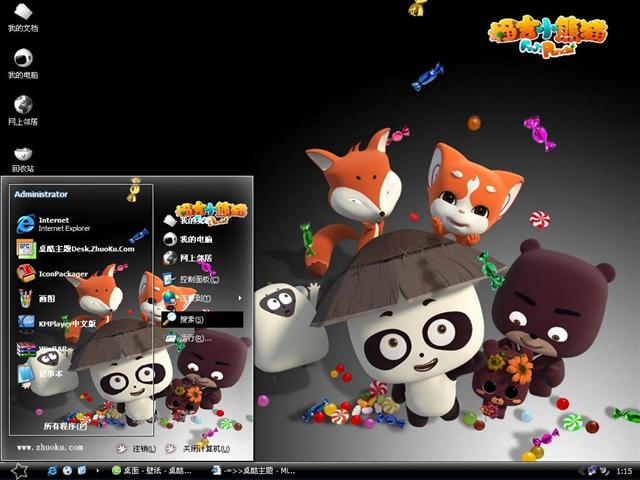
Task: Click 关闭计算机(U) shut down button
Action: 198,449
